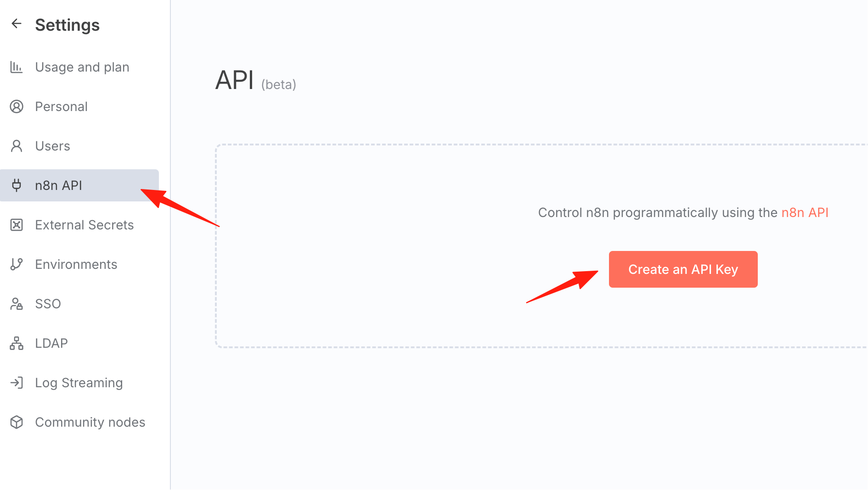The width and height of the screenshot is (868, 490).
Task: Select Community nodes menu item
Action: pyautogui.click(x=79, y=422)
